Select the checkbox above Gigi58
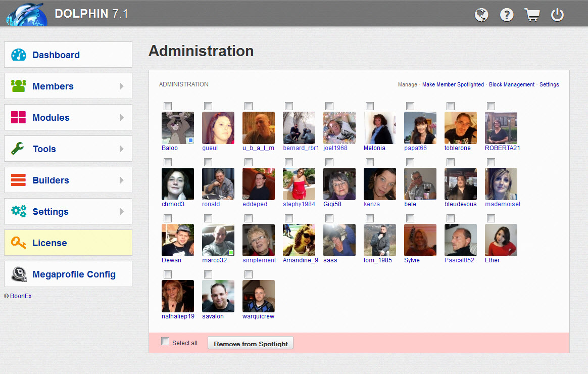The image size is (588, 374). [329, 162]
